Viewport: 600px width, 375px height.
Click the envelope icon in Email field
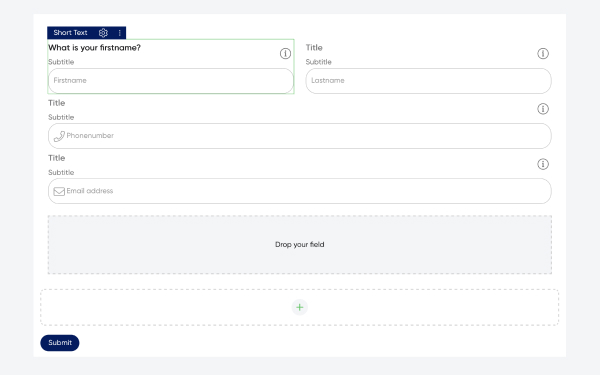(x=59, y=191)
